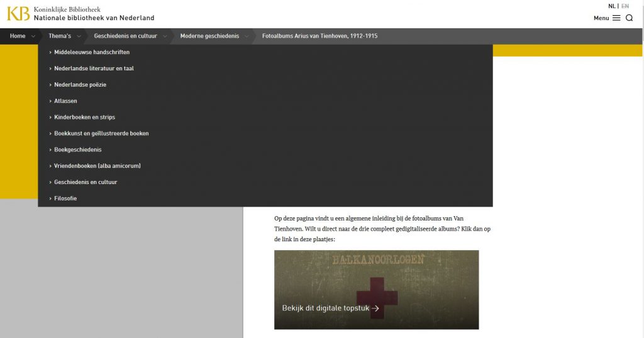Expand Geschiedenis en cultuur breadcrumb dropdown
644x338 pixels.
(x=165, y=36)
